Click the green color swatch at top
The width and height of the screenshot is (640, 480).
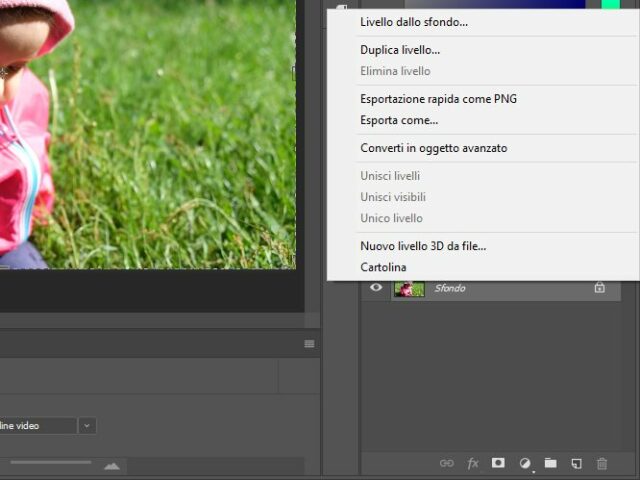tap(611, 4)
